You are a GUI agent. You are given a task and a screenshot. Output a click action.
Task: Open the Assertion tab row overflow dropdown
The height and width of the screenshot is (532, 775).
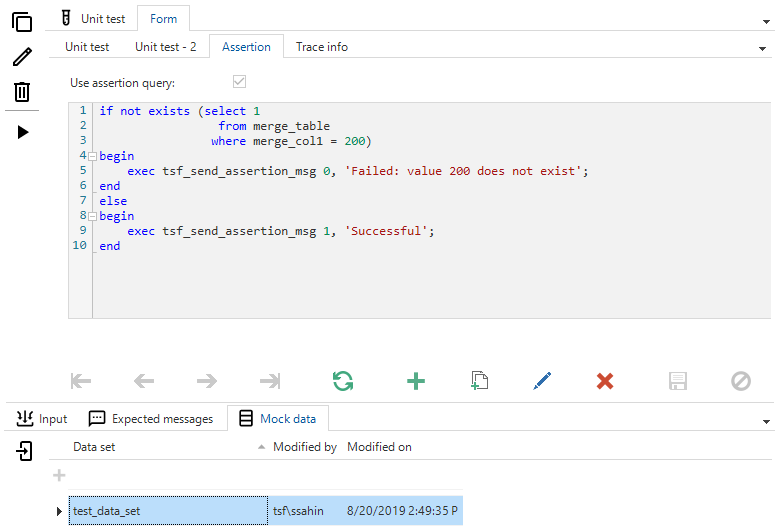[x=762, y=48]
